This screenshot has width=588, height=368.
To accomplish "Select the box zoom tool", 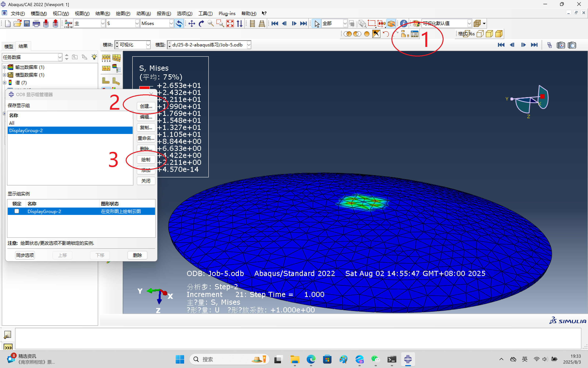I will point(220,24).
